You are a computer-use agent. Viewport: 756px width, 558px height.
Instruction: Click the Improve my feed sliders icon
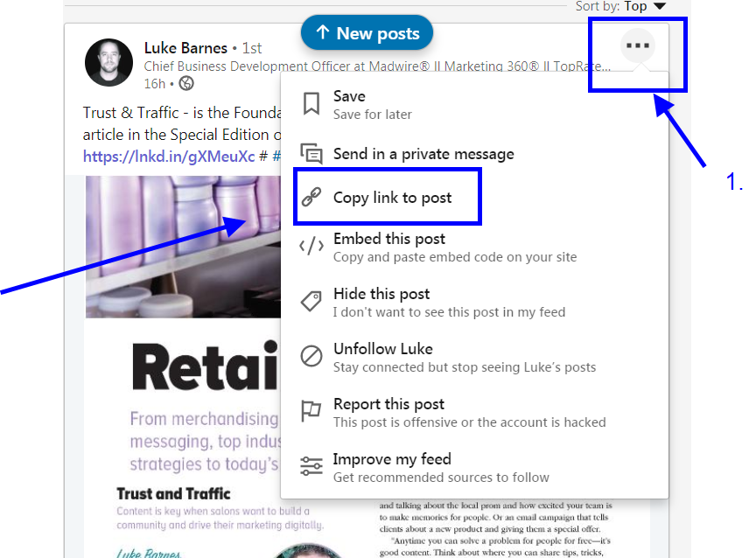pos(311,466)
